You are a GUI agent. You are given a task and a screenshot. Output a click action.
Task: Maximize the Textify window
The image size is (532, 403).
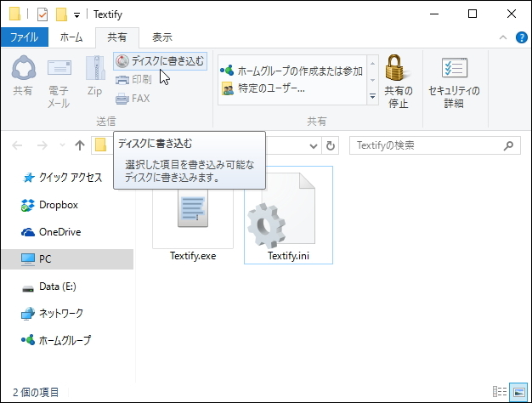pyautogui.click(x=473, y=14)
